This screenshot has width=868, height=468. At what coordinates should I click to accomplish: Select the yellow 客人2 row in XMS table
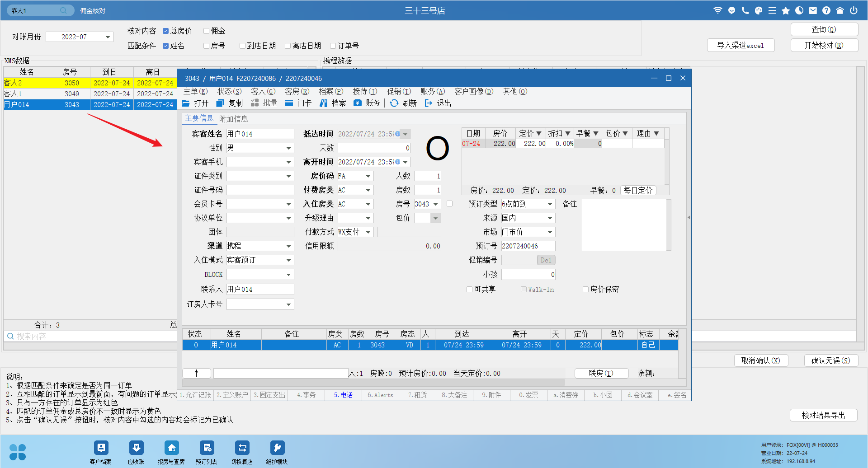point(90,83)
